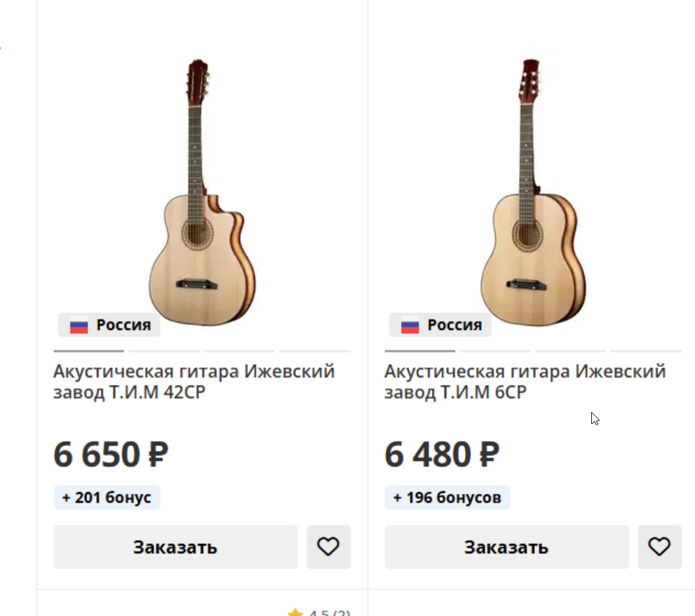Select second image indicator on 42CP card

(164, 351)
